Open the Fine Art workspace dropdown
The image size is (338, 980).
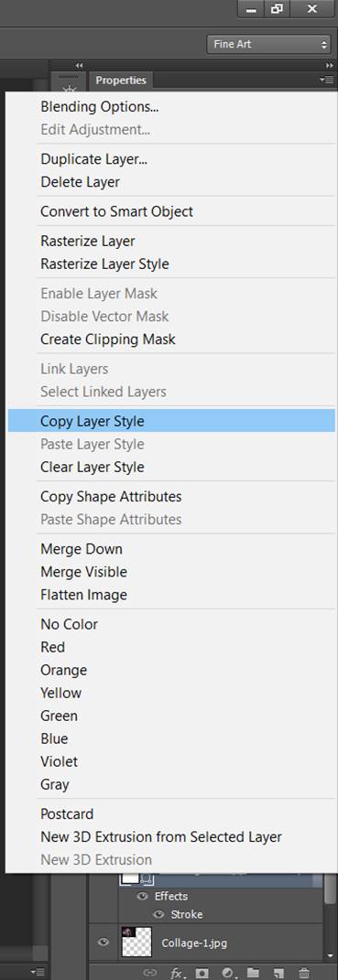coord(269,44)
